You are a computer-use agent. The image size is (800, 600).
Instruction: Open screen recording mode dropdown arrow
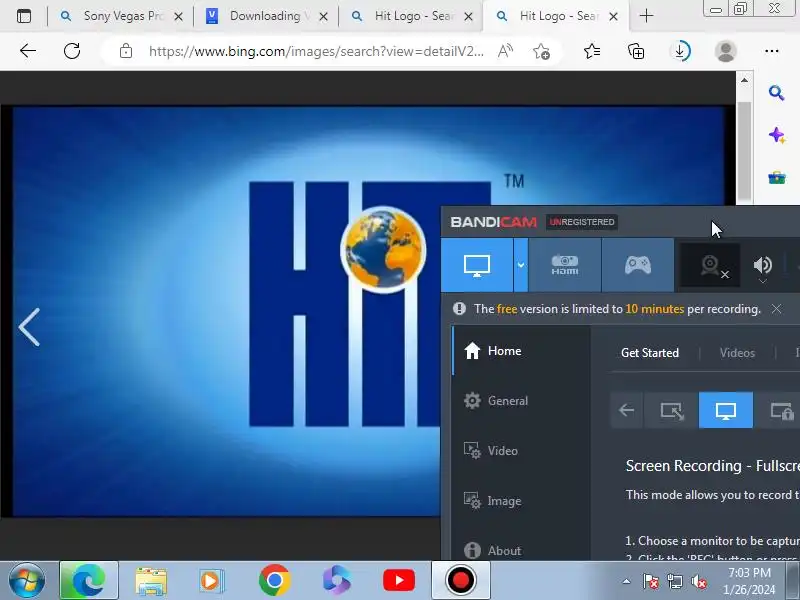pos(521,265)
